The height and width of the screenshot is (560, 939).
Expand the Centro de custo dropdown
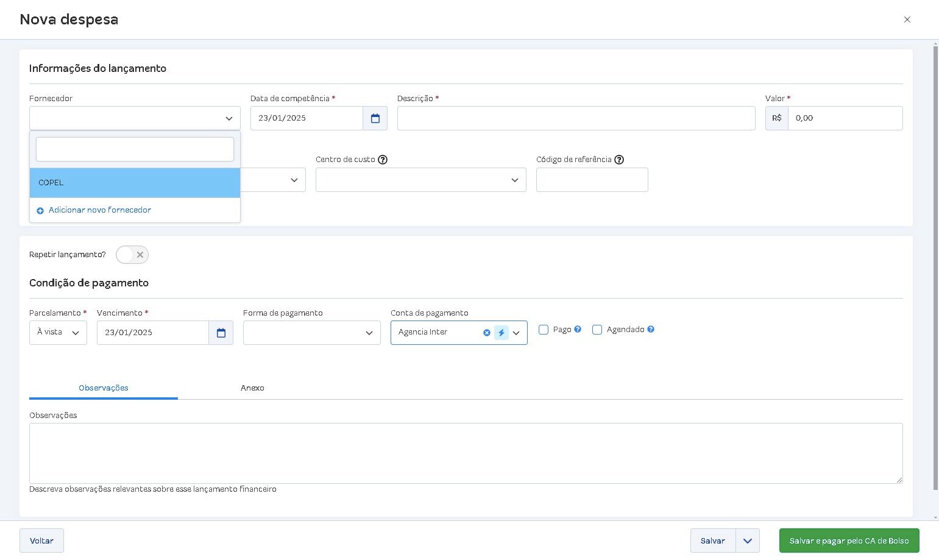[x=420, y=180]
